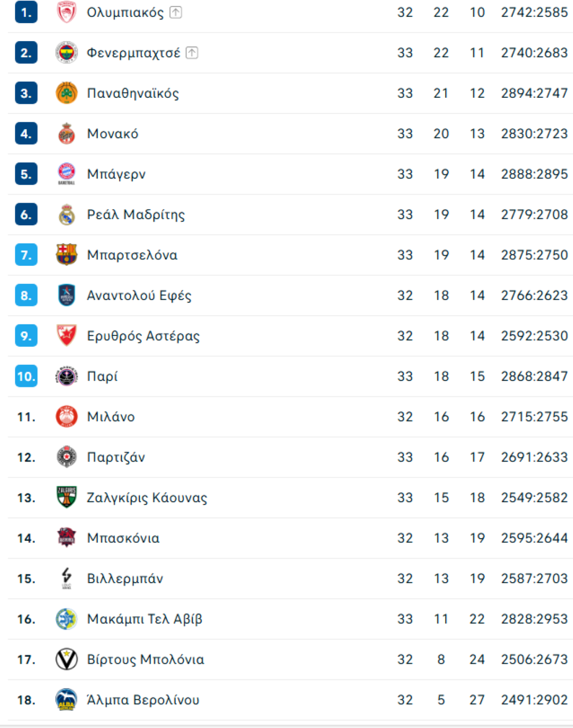Click the Fenerbahçe club crest
573x728 pixels.
pyautogui.click(x=67, y=53)
